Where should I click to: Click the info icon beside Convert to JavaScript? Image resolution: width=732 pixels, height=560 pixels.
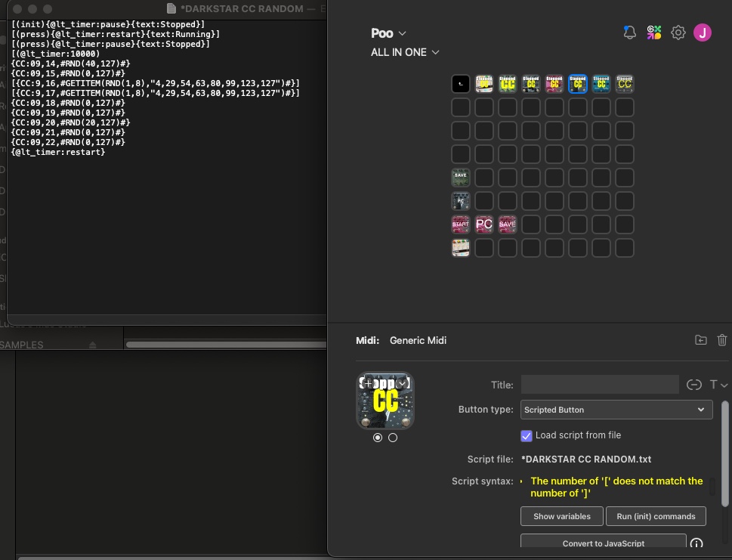click(696, 543)
